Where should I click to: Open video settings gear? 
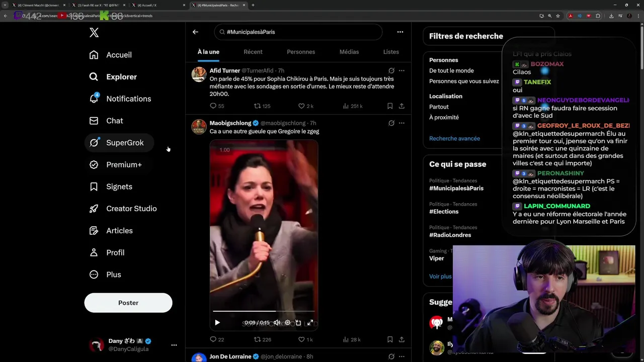(x=287, y=323)
